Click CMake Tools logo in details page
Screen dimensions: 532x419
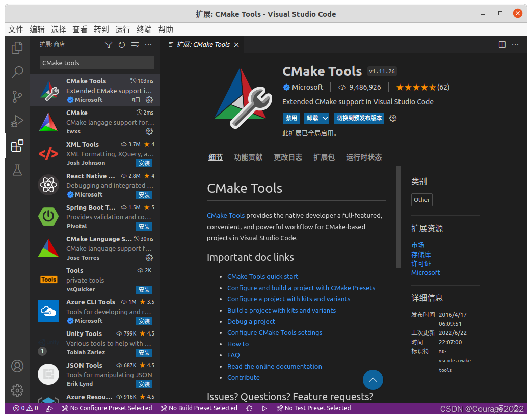coord(244,98)
